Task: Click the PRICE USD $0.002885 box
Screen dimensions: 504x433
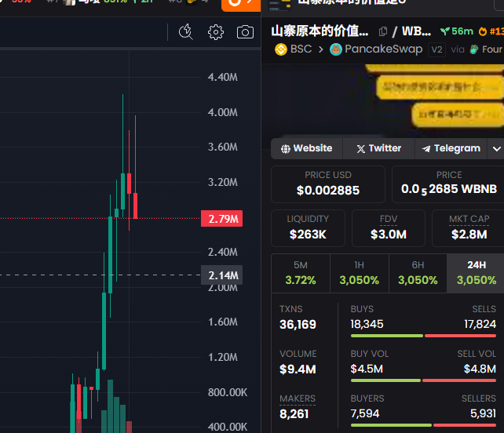Action: [328, 184]
